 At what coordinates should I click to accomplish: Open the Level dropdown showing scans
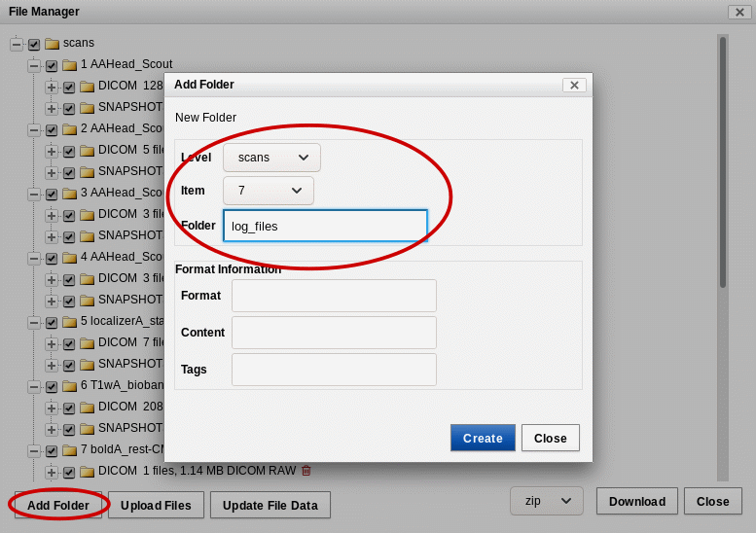pos(271,158)
